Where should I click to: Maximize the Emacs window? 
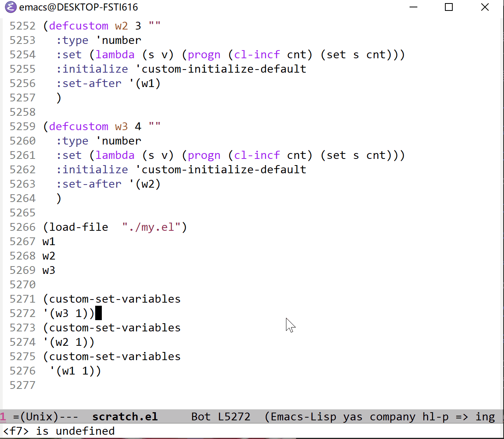point(449,7)
